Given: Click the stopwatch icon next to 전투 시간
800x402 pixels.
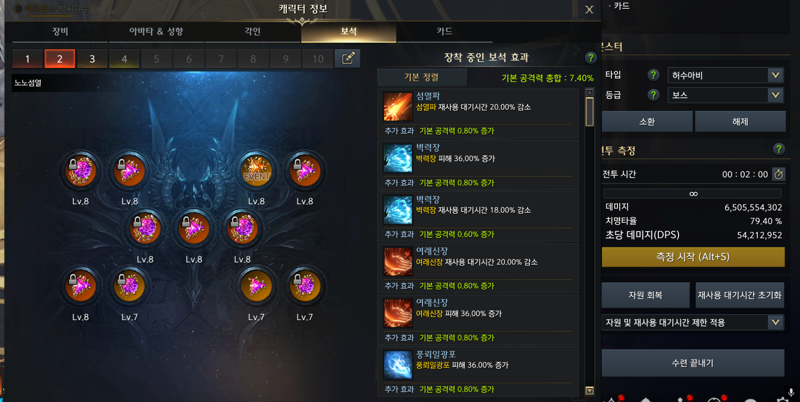Looking at the screenshot, I should (x=779, y=174).
